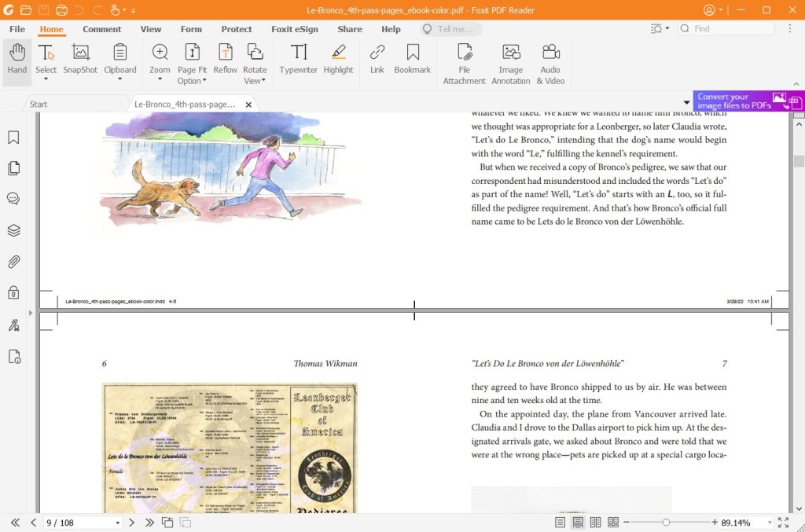The height and width of the screenshot is (532, 805).
Task: Switch to single page view mode
Action: tap(560, 521)
